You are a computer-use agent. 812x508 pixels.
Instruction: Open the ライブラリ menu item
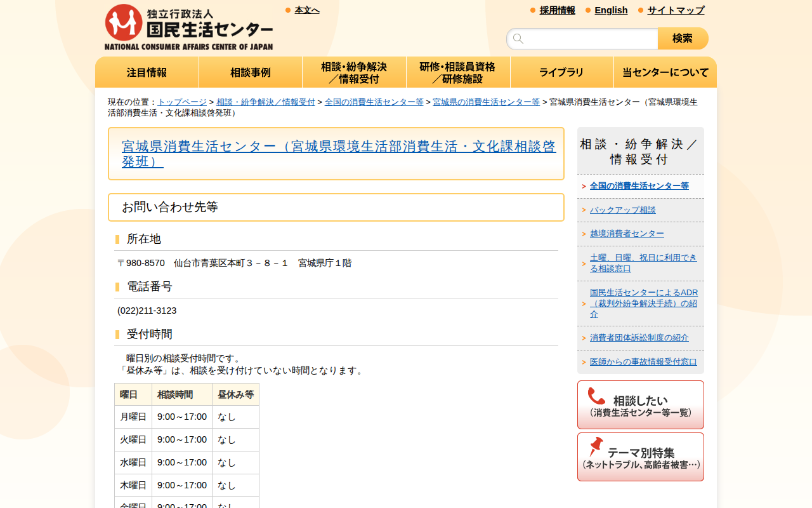click(561, 72)
